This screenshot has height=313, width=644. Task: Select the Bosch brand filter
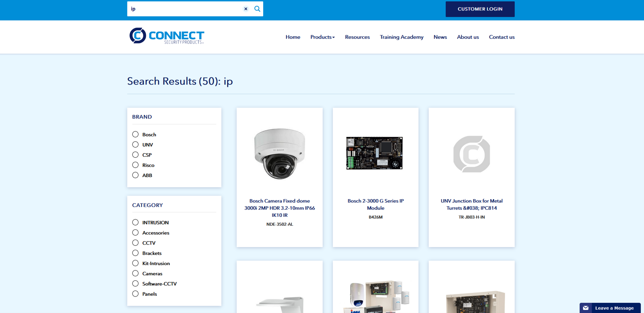[x=136, y=134]
